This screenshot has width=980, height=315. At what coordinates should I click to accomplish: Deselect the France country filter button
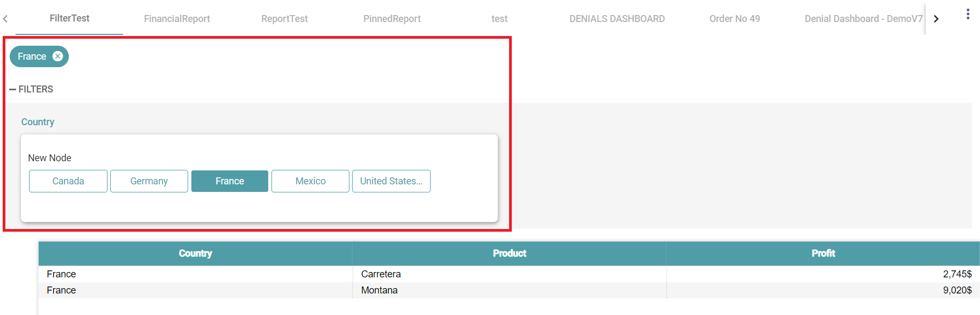tap(230, 181)
